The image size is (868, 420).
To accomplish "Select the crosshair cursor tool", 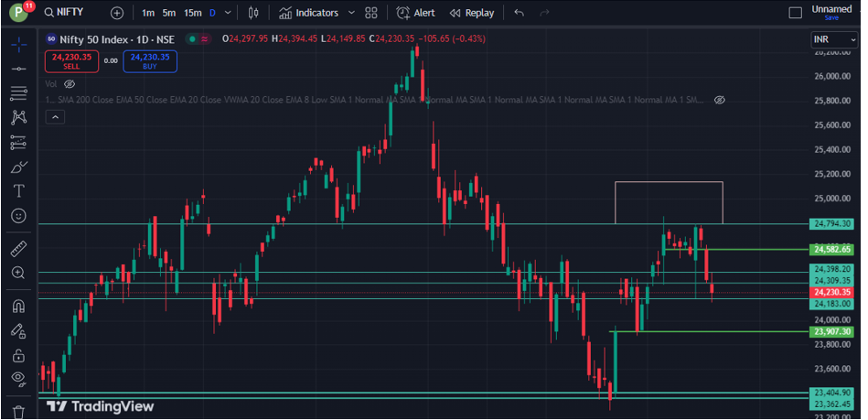I will (x=19, y=45).
